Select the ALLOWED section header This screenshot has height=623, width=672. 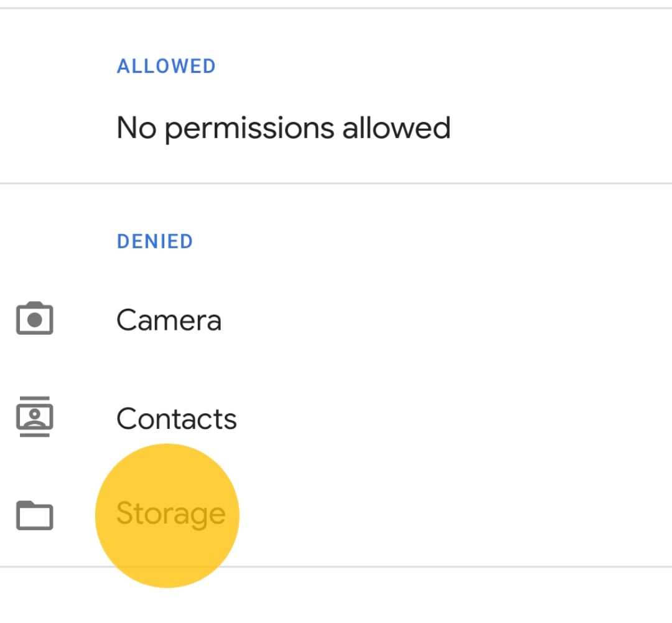point(166,66)
